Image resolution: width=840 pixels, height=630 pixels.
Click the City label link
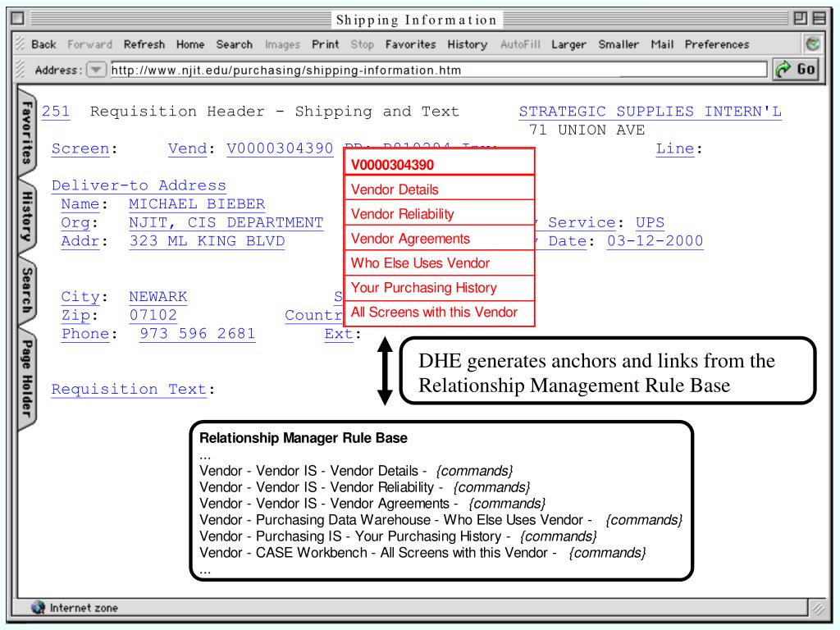pos(80,297)
